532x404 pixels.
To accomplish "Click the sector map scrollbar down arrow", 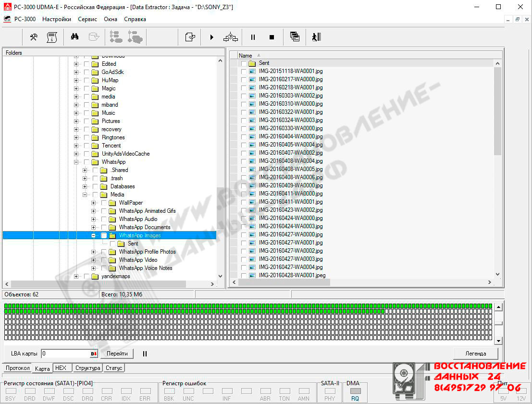I will click(498, 341).
